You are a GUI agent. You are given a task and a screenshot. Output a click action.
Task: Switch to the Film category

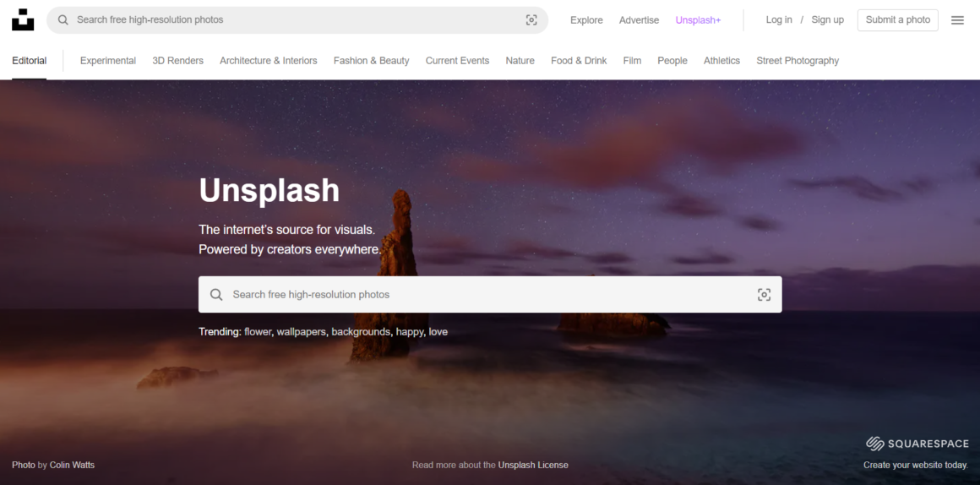pyautogui.click(x=632, y=61)
